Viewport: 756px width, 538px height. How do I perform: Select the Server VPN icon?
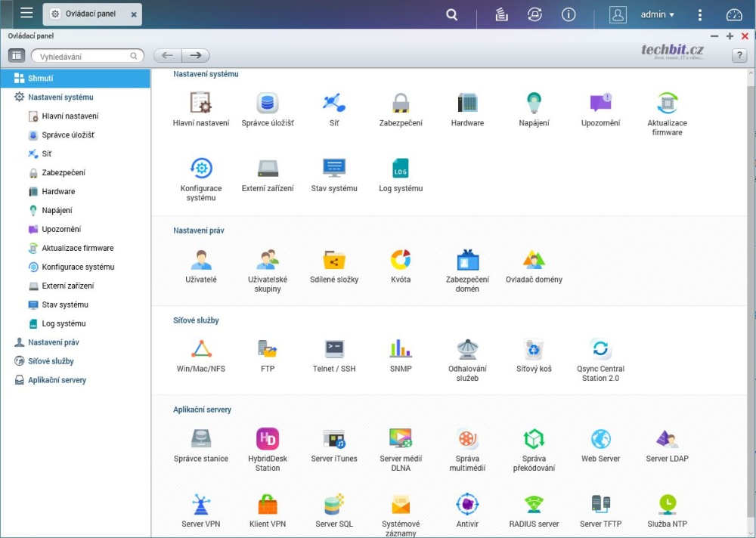(x=201, y=504)
